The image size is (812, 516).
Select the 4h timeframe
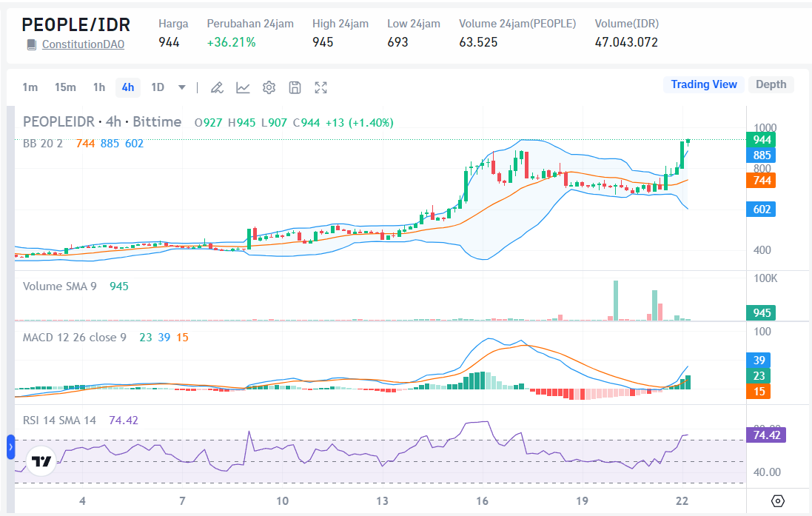[x=128, y=87]
